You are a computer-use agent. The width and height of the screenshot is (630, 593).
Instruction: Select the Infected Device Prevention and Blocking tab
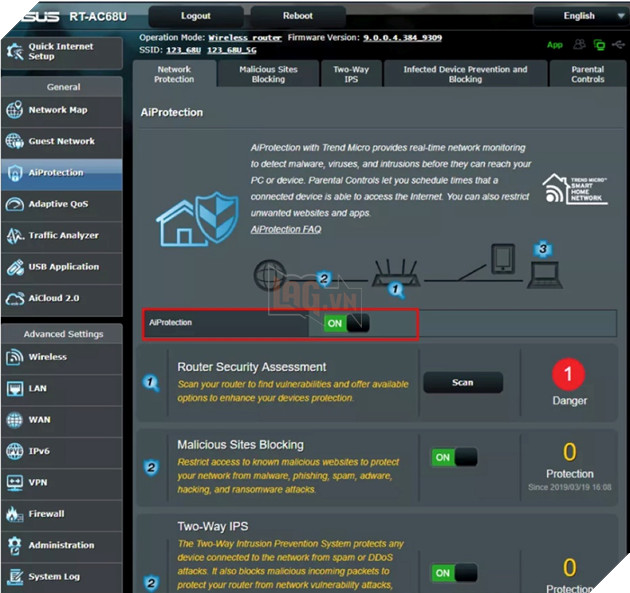(464, 74)
